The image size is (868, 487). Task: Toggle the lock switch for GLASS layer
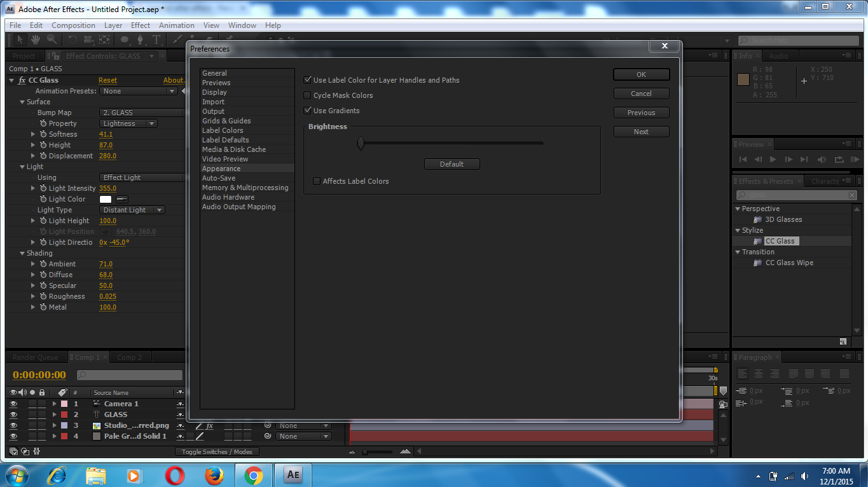[x=42, y=415]
